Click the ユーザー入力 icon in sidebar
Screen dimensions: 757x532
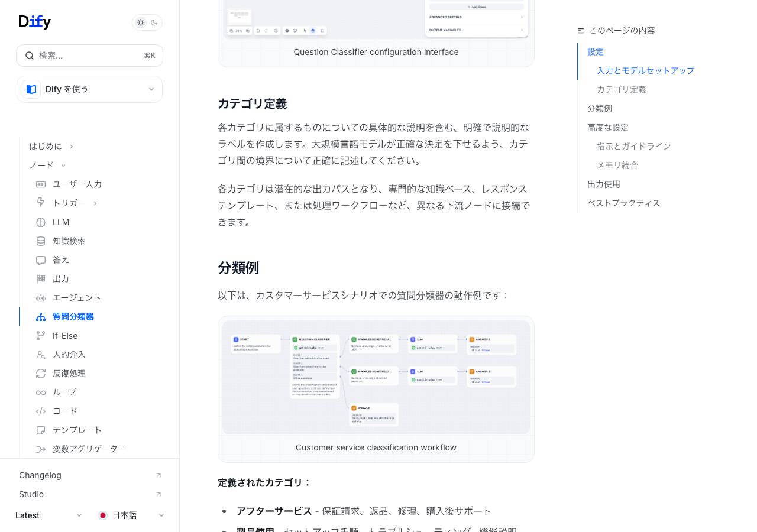point(41,184)
